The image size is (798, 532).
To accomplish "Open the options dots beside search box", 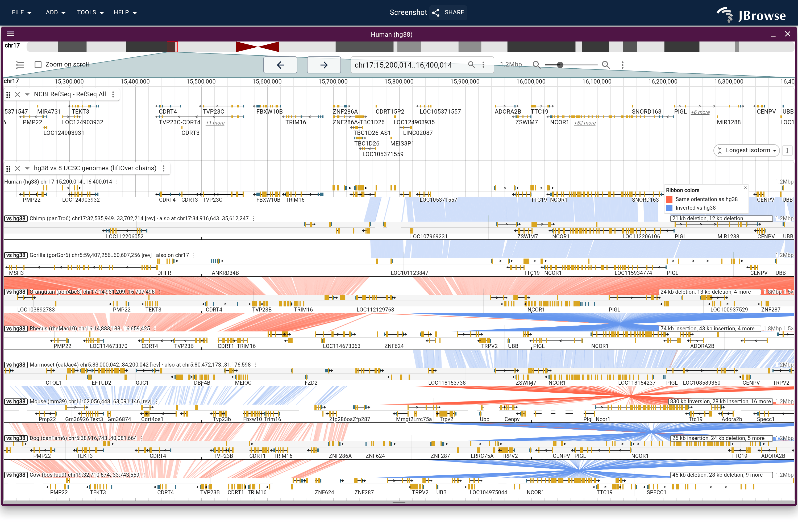I will (483, 64).
